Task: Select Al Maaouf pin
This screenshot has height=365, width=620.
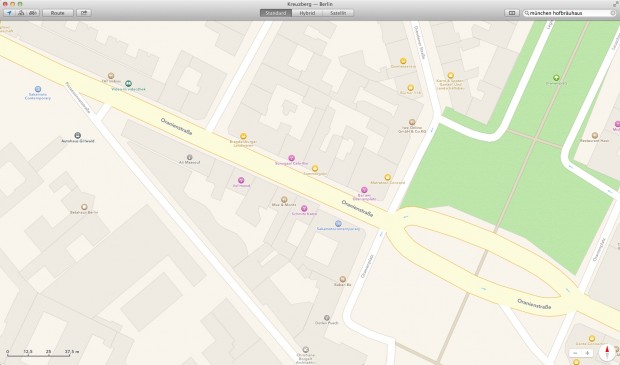Action: [x=189, y=157]
